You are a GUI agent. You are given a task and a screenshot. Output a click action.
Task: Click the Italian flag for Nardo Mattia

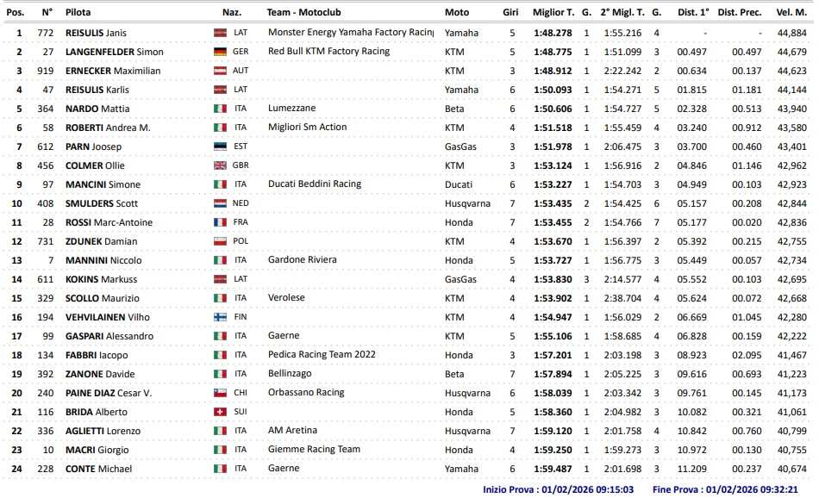pos(220,109)
